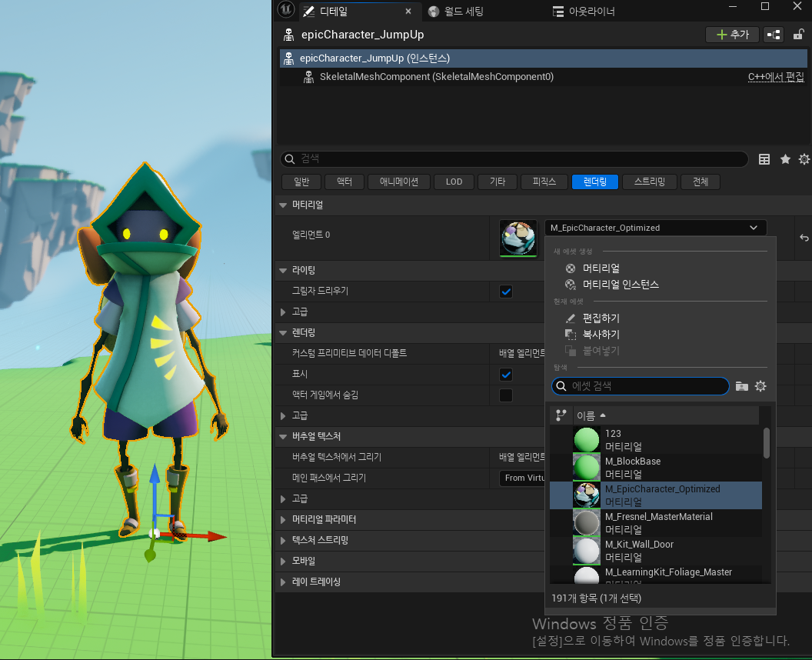Collapse the 라이팅 section
Image resolution: width=812 pixels, height=660 pixels.
283,271
